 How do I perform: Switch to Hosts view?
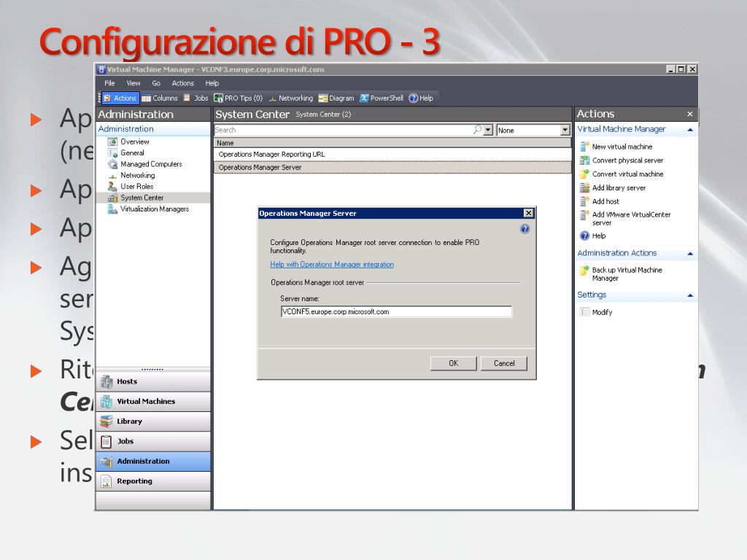tap(153, 381)
